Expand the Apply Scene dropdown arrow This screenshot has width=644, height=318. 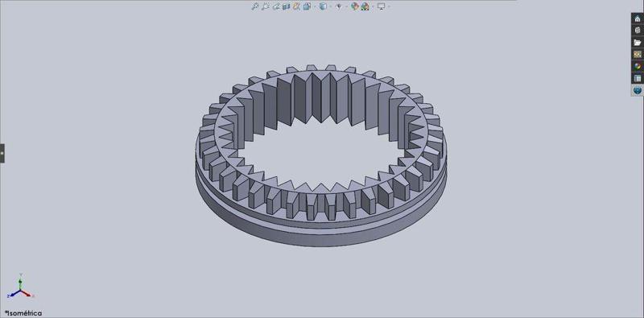(373, 6)
